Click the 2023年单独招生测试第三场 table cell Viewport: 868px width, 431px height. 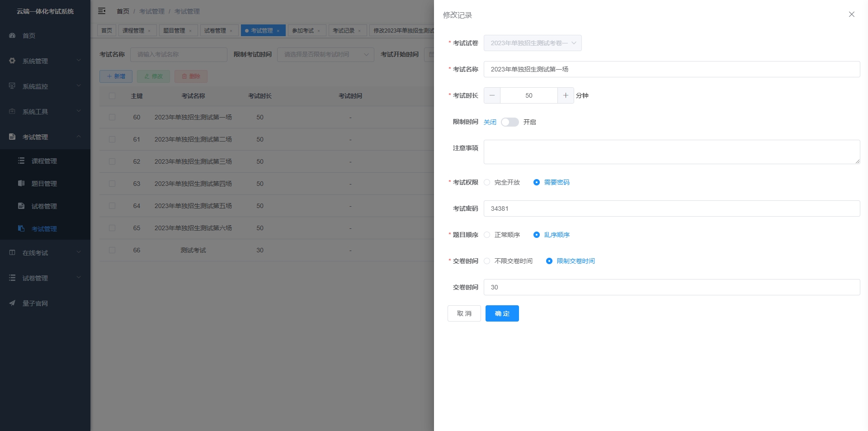[193, 161]
